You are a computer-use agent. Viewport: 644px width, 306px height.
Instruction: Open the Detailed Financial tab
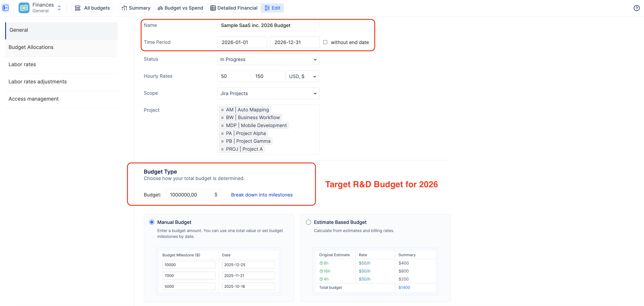(234, 8)
